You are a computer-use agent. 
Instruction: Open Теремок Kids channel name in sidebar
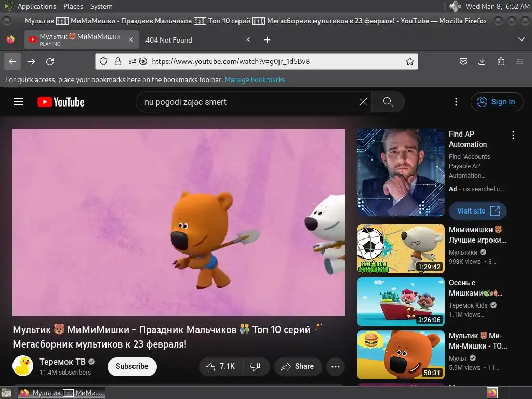[468, 305]
